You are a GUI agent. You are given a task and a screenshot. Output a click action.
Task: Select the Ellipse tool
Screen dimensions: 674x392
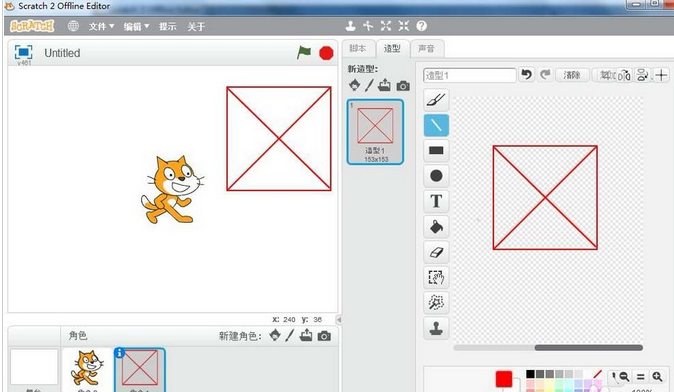tap(436, 176)
